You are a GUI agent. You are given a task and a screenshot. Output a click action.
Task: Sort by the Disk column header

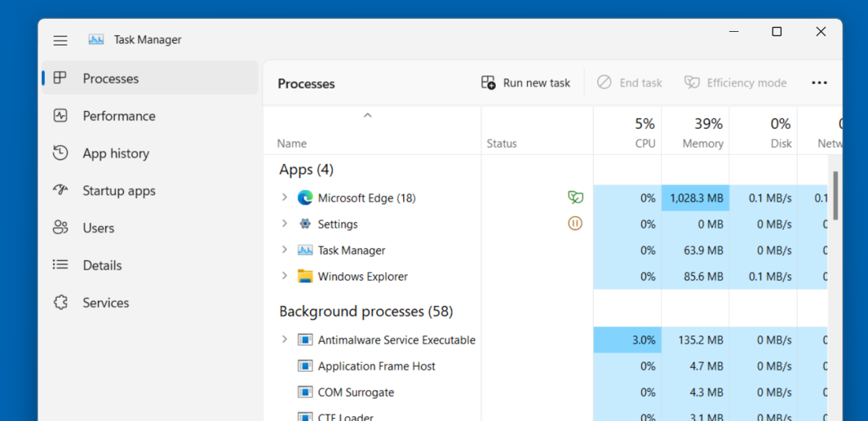click(x=763, y=130)
